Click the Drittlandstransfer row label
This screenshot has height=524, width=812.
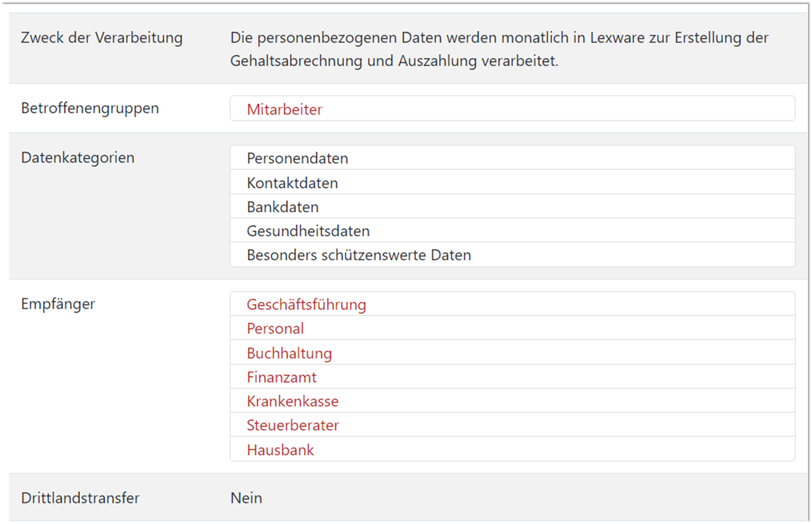(80, 498)
